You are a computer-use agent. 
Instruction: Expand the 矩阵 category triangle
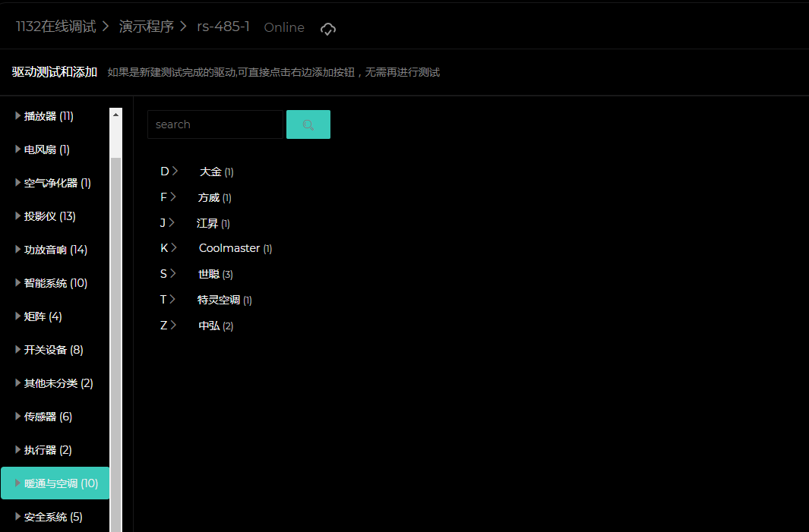(x=17, y=316)
